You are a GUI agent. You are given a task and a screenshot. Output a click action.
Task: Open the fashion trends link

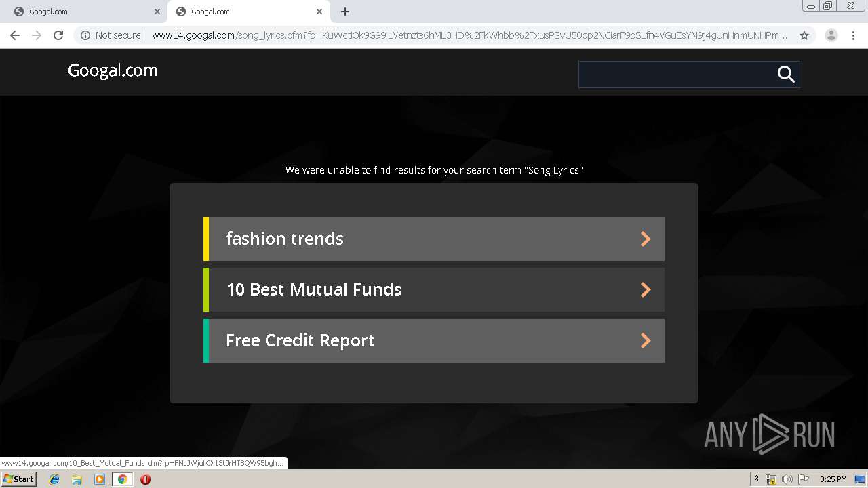tap(434, 239)
